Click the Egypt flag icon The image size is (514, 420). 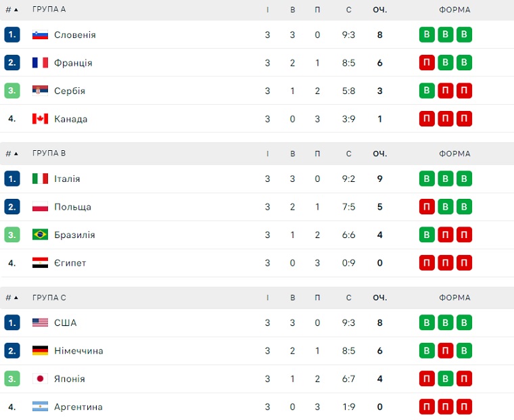click(x=40, y=263)
